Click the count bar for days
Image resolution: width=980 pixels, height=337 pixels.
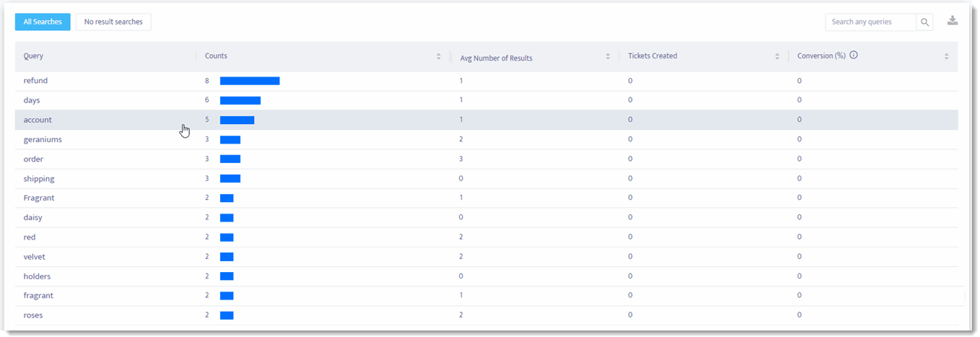[x=240, y=100]
